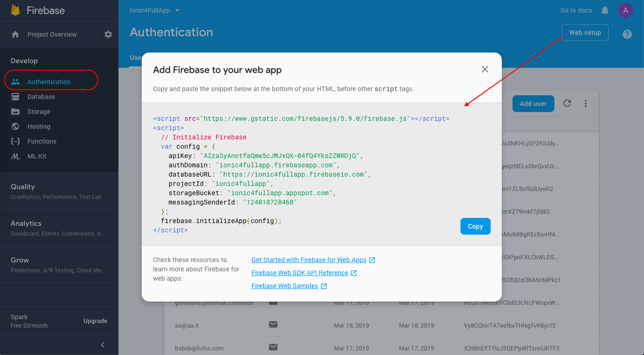Open the Project Overview home icon
Viewport: 644px width, 355px height.
(x=15, y=34)
